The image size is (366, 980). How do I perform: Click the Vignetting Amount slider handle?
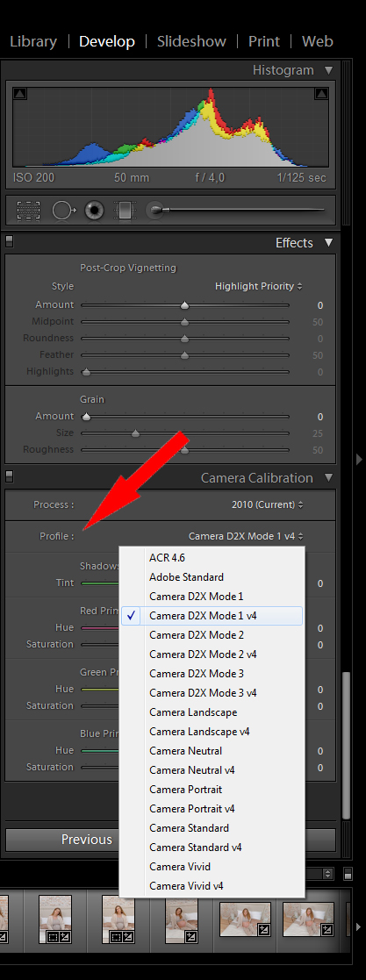coord(184,305)
